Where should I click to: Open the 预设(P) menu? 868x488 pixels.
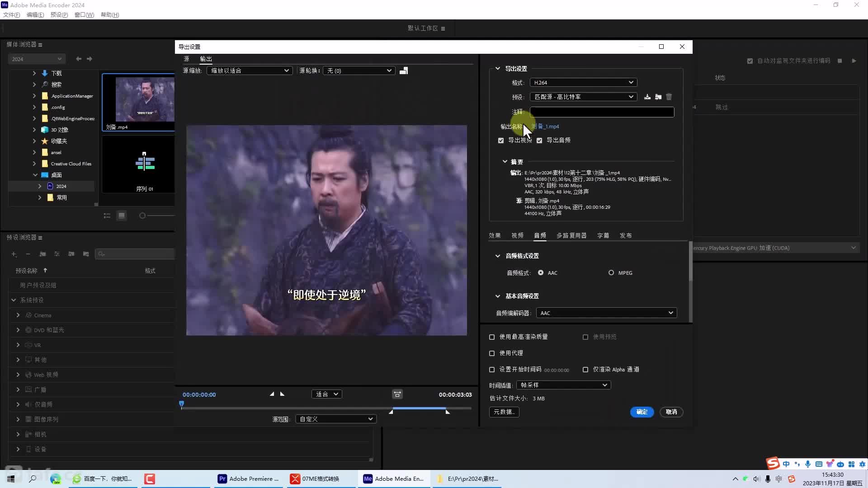(x=59, y=15)
